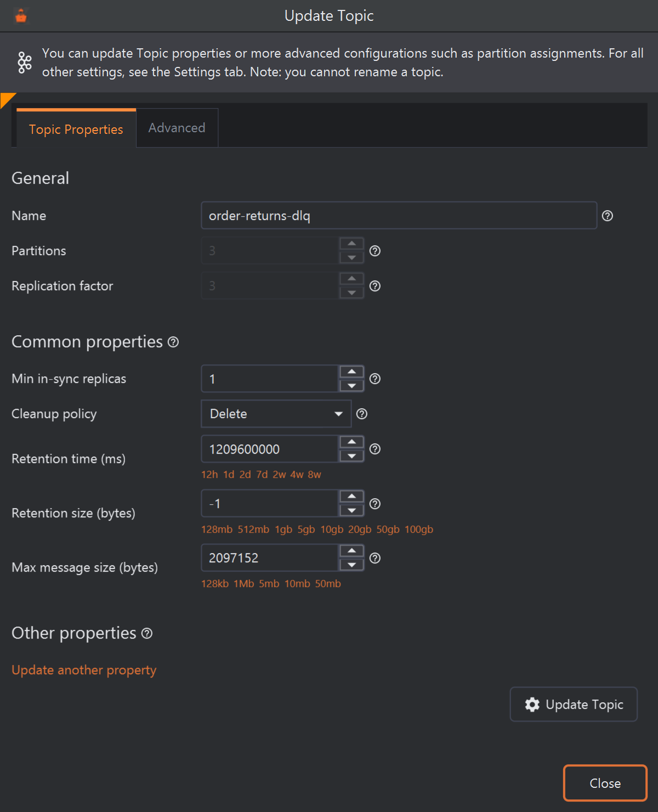Set retention time preset 8w
658x812 pixels.
[x=314, y=475]
